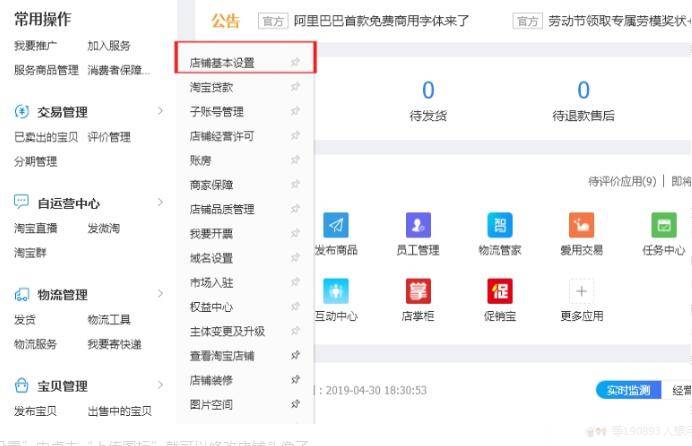Open the 员工管理 app icon
This screenshot has width=692, height=446.
(418, 225)
